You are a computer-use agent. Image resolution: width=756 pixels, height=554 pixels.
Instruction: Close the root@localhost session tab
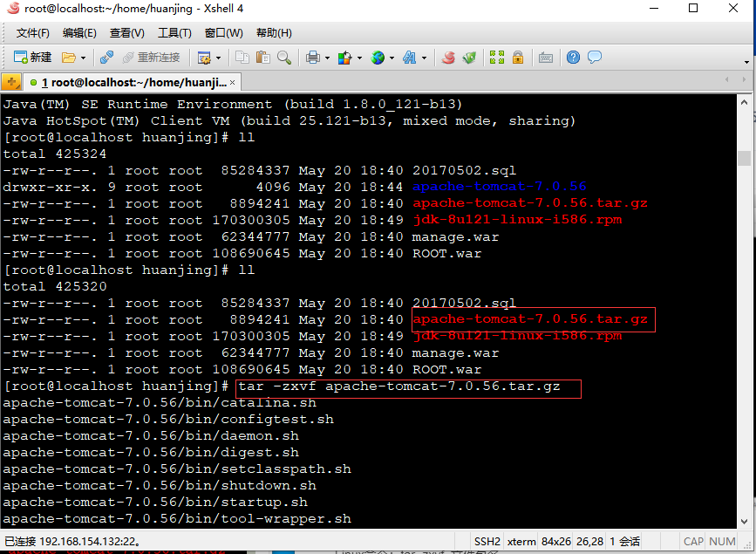click(233, 83)
